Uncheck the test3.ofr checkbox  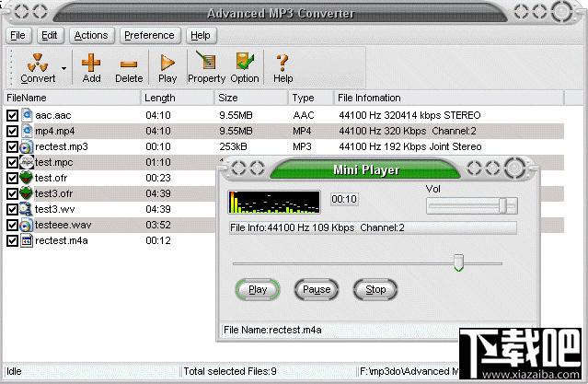(12, 193)
